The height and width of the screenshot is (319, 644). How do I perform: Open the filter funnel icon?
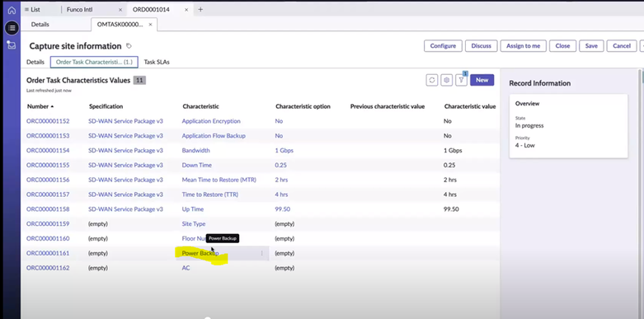461,80
